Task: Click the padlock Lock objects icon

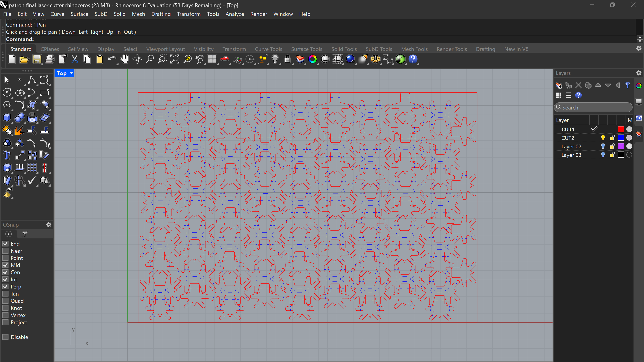Action: pyautogui.click(x=288, y=59)
